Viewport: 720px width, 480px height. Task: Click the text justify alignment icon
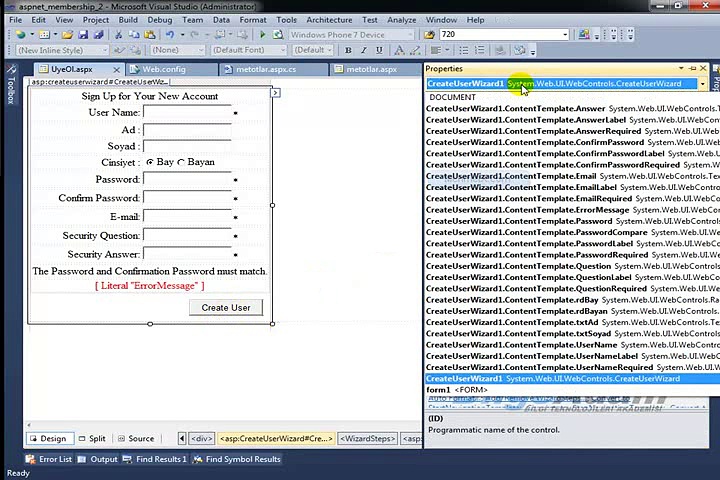[x=436, y=50]
